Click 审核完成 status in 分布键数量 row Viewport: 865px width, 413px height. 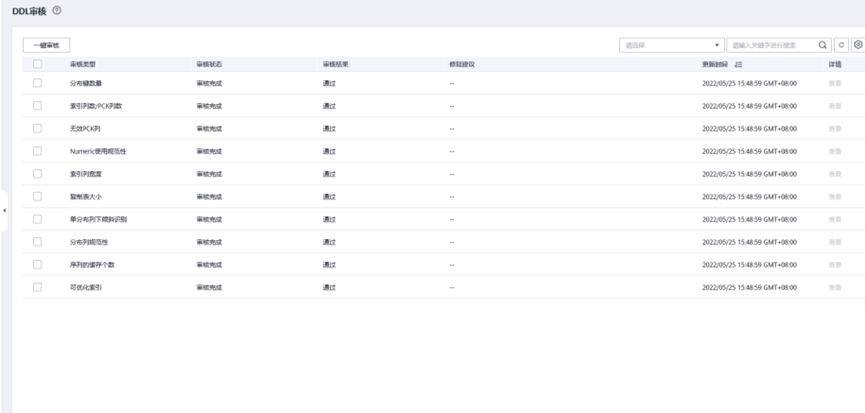(x=209, y=83)
